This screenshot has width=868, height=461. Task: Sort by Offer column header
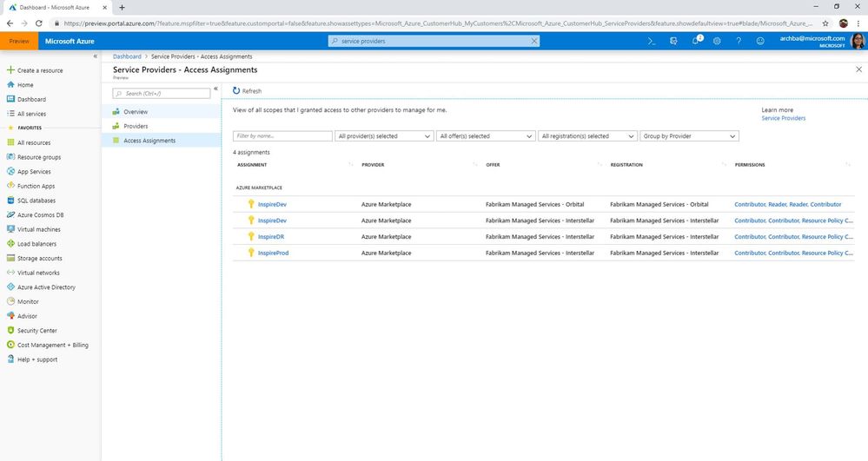pyautogui.click(x=493, y=165)
